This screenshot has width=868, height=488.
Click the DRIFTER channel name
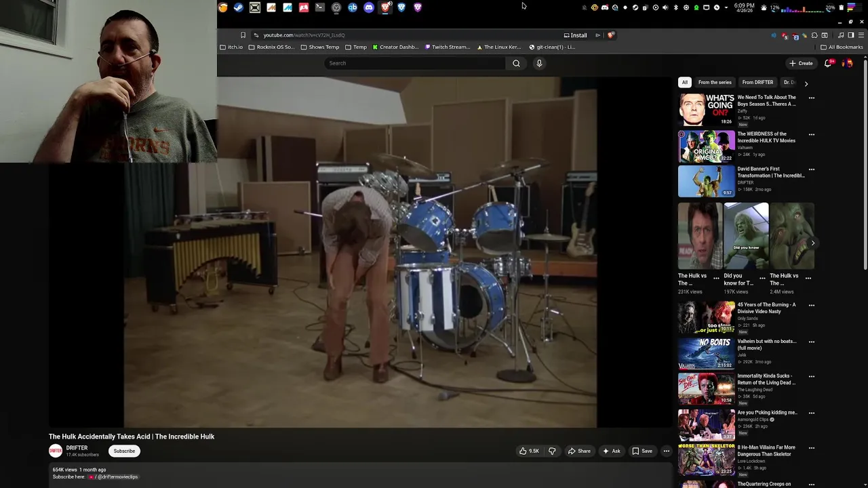click(x=77, y=448)
